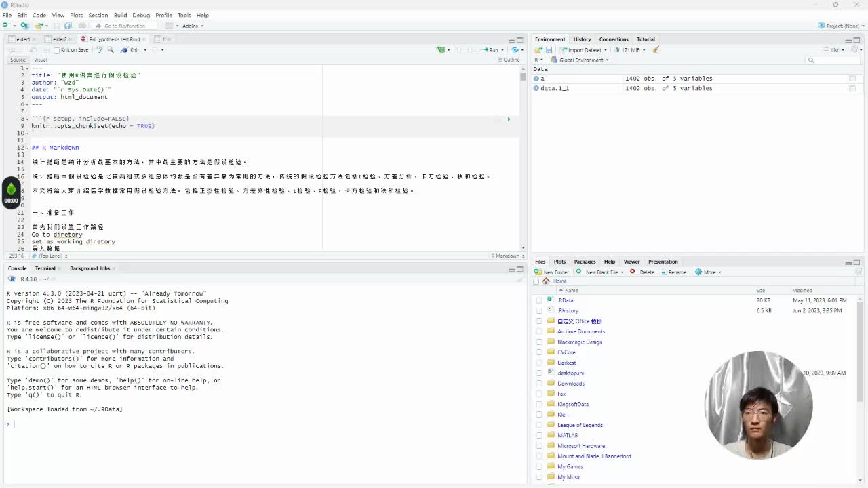Open the Blackmagic Design folder
868x488 pixels.
pos(580,342)
